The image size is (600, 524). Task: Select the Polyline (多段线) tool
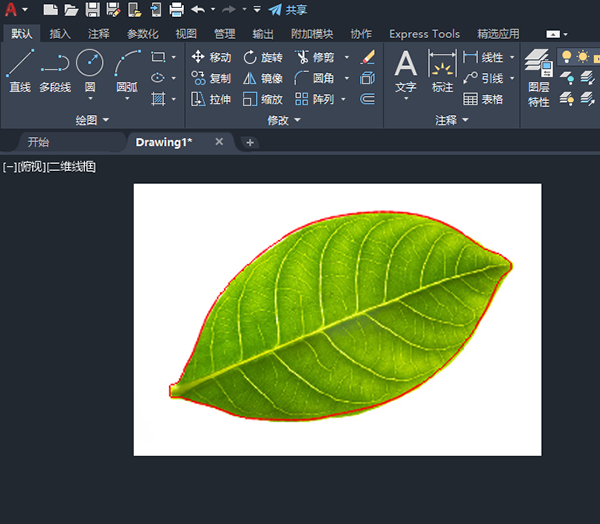(55, 71)
